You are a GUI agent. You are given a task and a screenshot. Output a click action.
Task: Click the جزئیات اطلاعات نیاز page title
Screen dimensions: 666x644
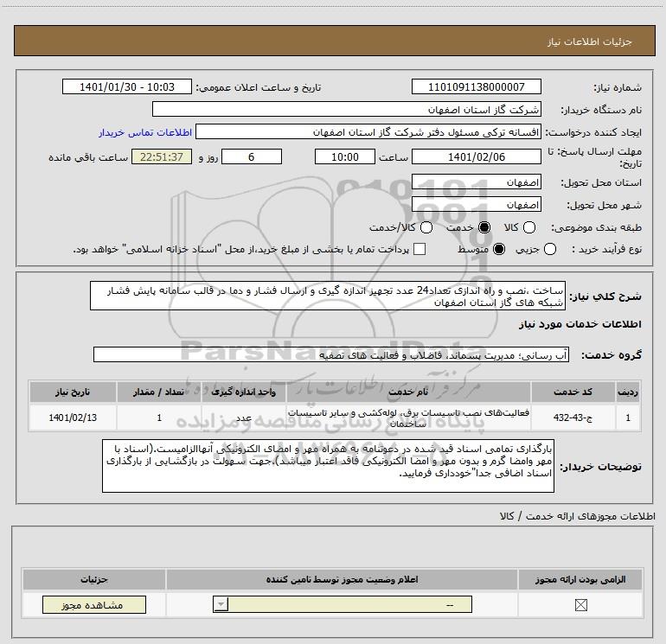(x=590, y=41)
